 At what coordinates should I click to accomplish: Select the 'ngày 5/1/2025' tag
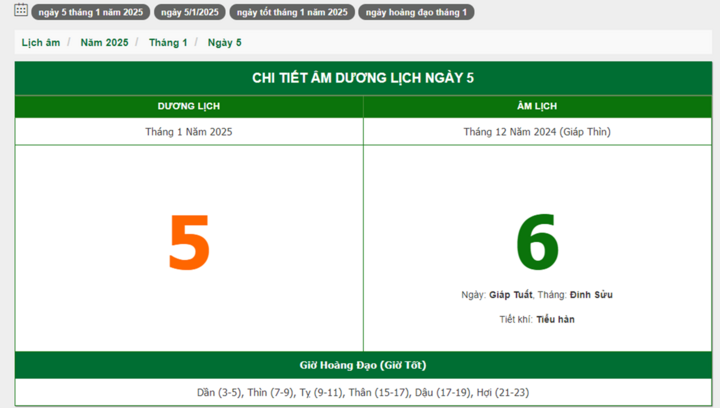187,13
